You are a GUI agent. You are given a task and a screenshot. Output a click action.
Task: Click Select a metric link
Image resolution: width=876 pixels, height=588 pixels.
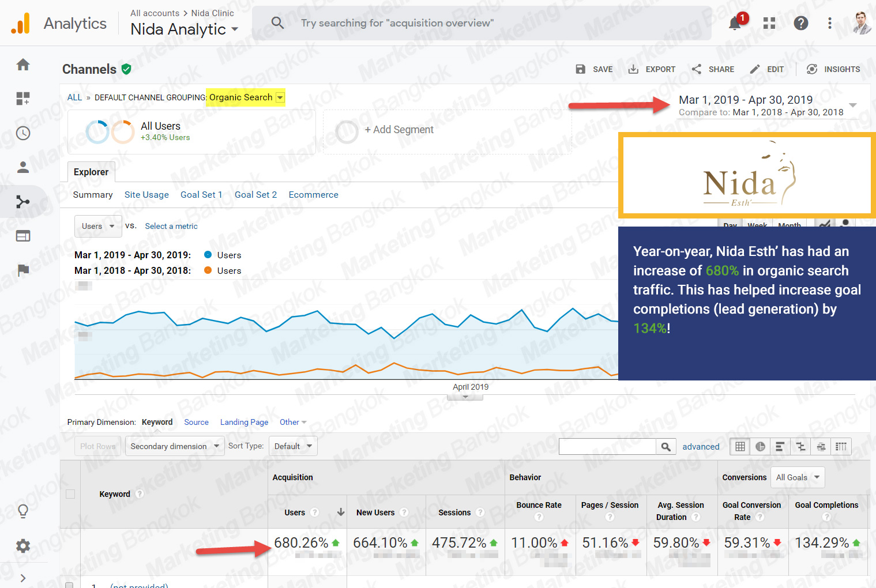tap(171, 226)
